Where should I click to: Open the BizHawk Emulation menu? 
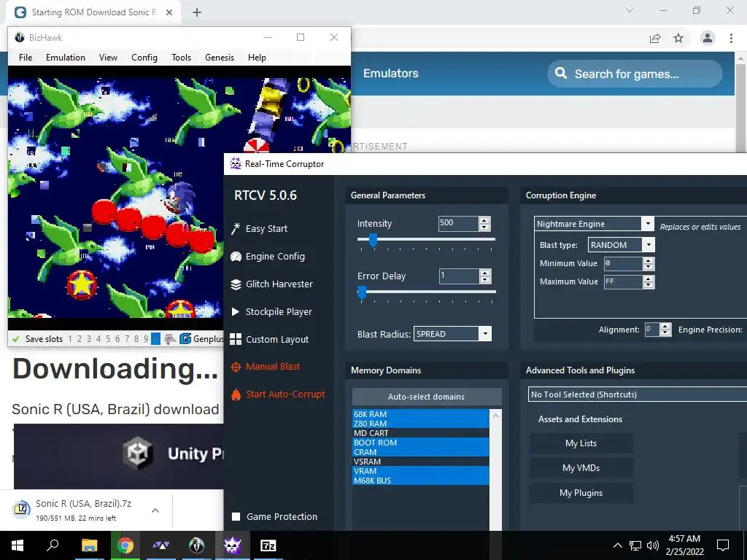point(65,57)
